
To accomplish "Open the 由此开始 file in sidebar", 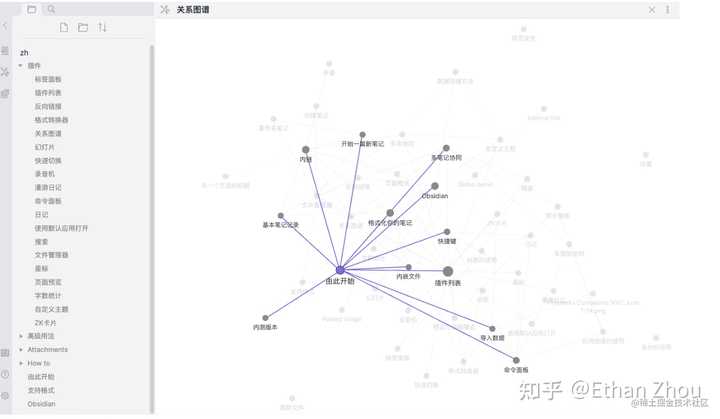I will pos(41,377).
